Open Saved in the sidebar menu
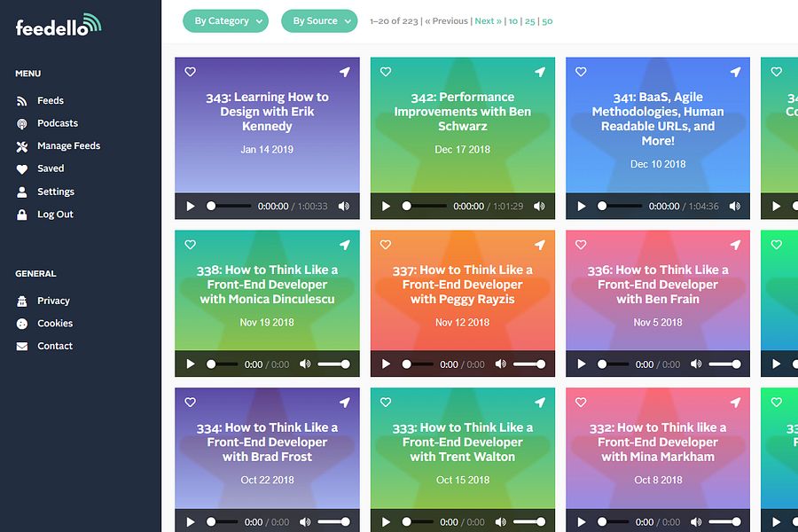 coord(51,168)
